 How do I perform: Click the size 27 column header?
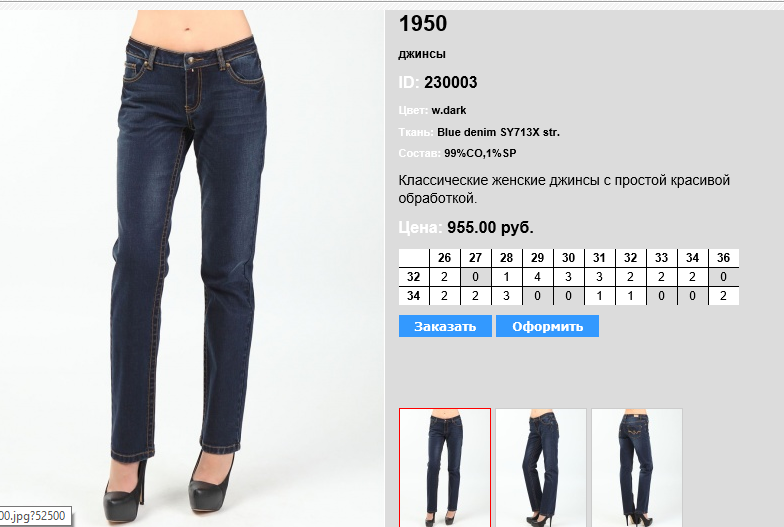[x=476, y=258]
